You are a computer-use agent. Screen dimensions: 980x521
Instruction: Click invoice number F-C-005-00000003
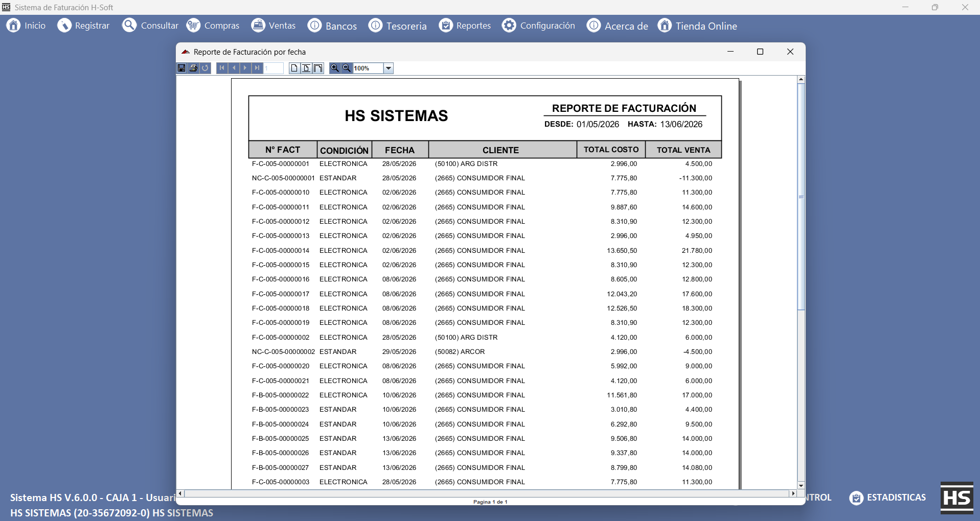(x=281, y=482)
